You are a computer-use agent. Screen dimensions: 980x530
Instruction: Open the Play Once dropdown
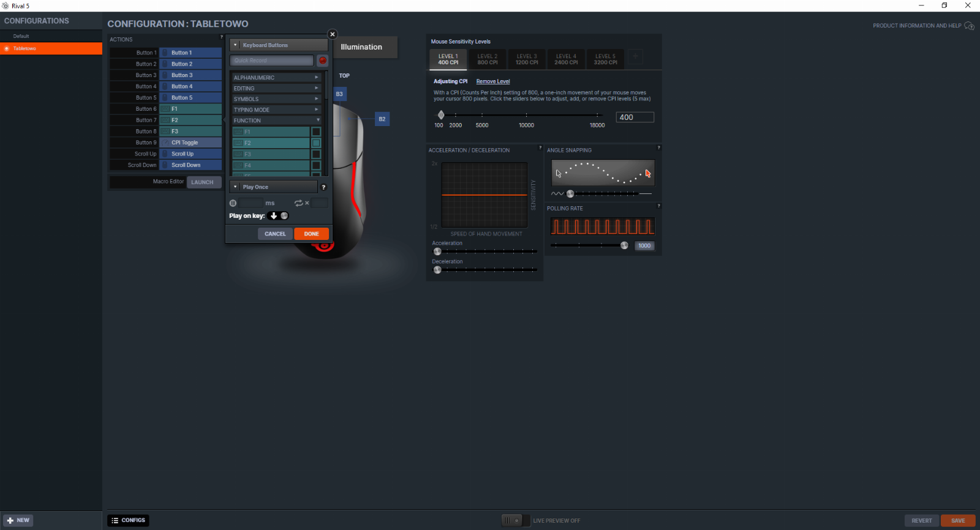(x=274, y=187)
